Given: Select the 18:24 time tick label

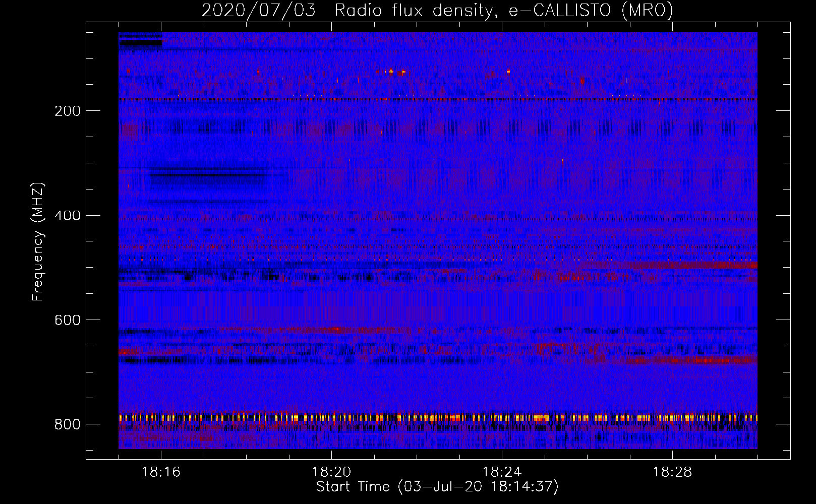Looking at the screenshot, I should click(502, 472).
